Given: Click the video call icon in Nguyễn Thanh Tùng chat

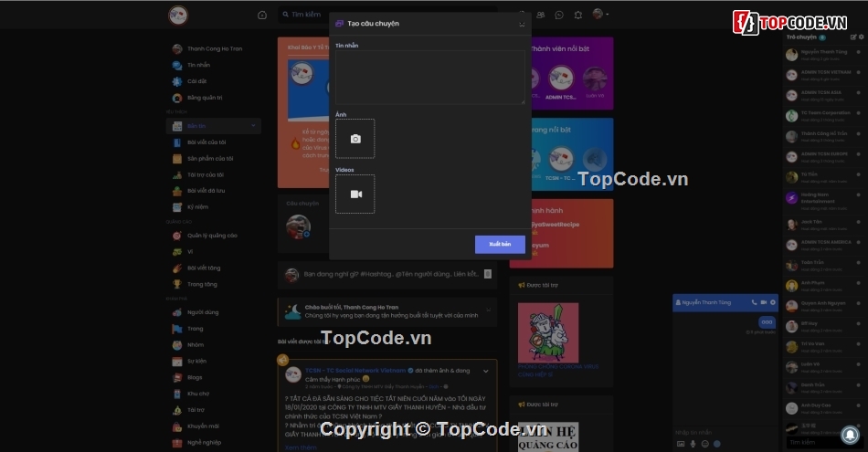Looking at the screenshot, I should [763, 302].
